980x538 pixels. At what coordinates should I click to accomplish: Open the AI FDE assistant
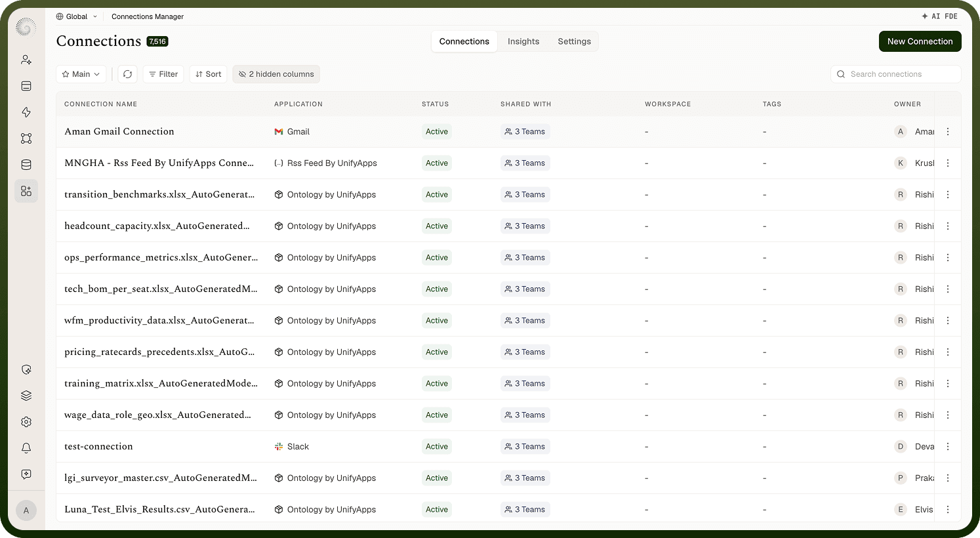click(939, 16)
